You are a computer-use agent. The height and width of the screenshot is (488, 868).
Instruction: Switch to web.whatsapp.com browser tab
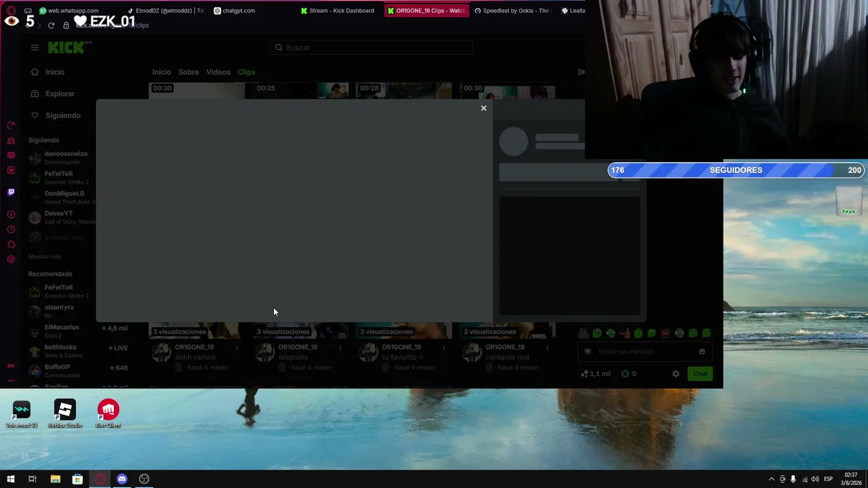pyautogui.click(x=68, y=11)
